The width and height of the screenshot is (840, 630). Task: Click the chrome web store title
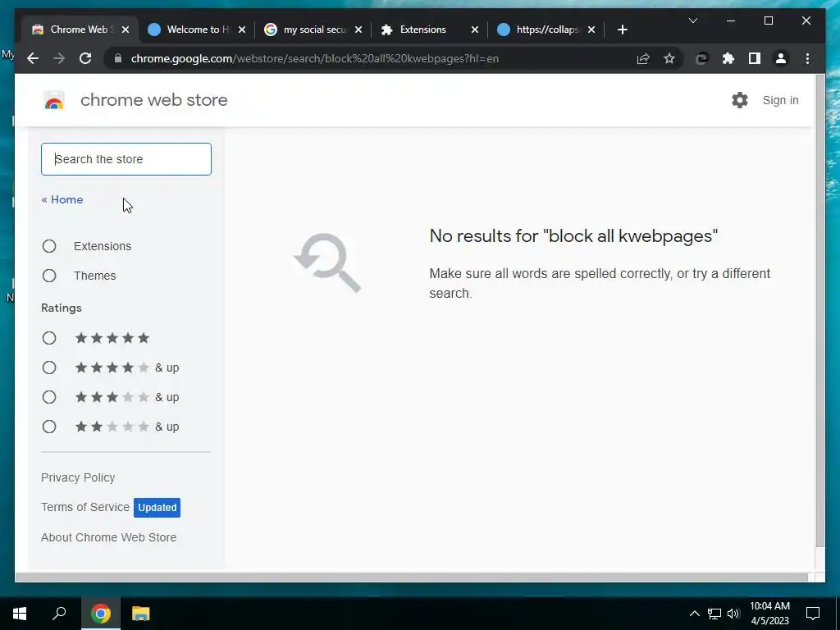click(x=153, y=100)
